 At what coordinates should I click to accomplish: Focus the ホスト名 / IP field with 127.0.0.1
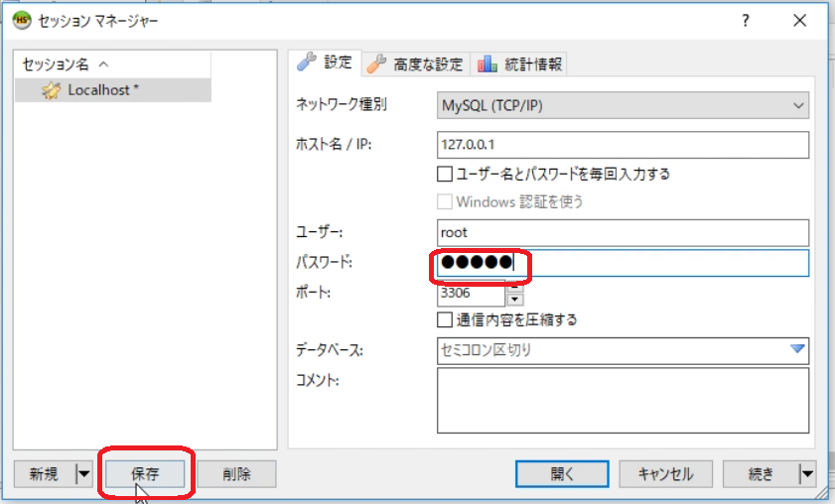tap(623, 145)
